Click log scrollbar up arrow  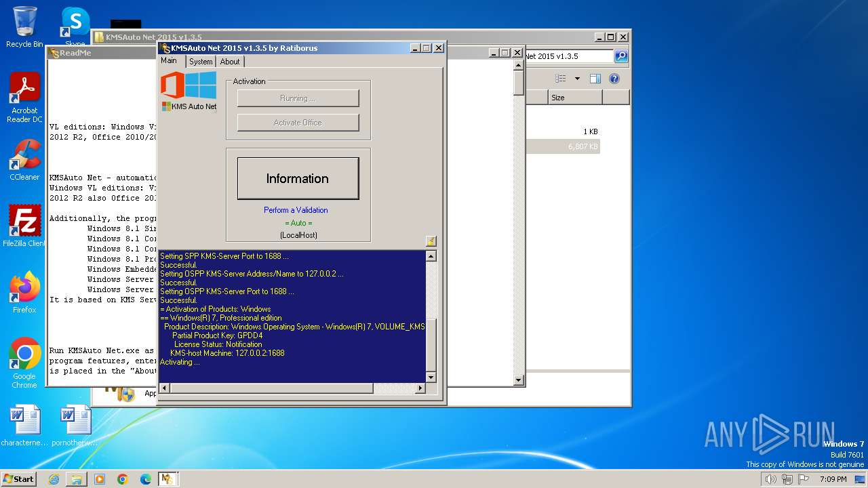[431, 256]
